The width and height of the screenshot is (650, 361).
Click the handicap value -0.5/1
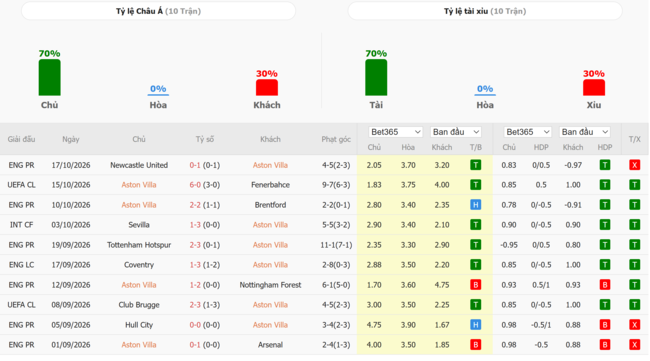click(541, 325)
